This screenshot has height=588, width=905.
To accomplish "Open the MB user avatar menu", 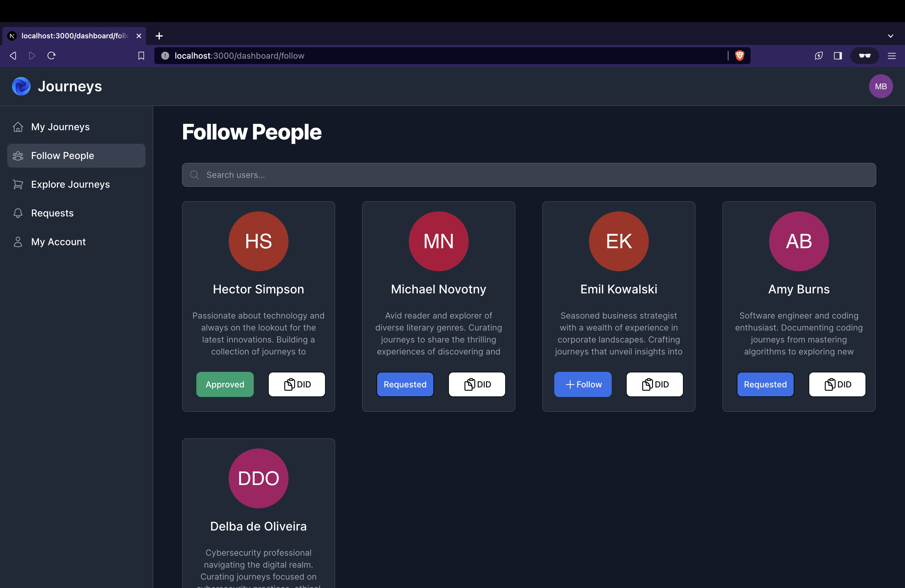I will [x=880, y=86].
